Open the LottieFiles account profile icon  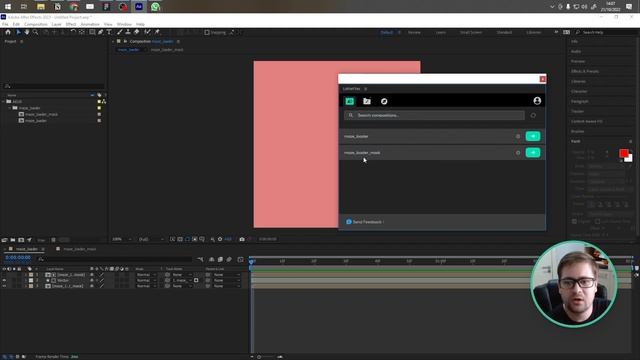coord(537,101)
